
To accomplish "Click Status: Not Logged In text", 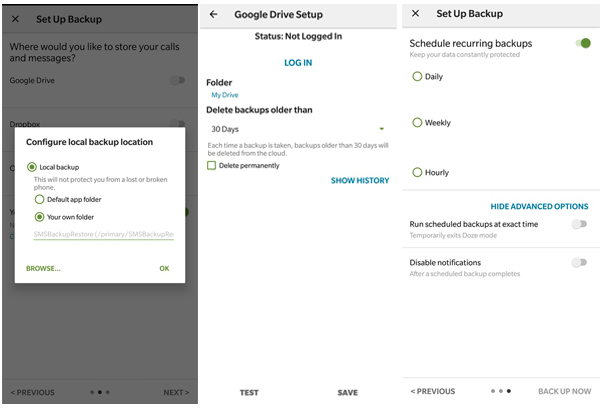I will pos(298,36).
